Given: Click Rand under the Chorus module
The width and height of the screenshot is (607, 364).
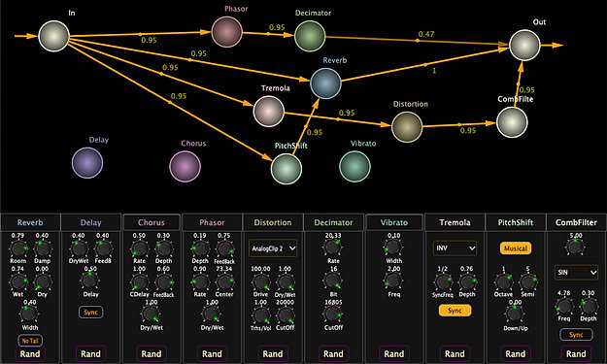Looking at the screenshot, I should [x=152, y=354].
